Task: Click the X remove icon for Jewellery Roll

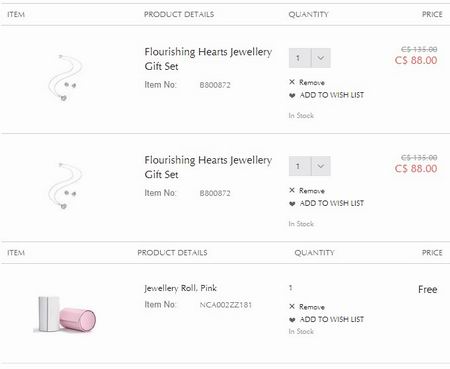Action: click(292, 306)
